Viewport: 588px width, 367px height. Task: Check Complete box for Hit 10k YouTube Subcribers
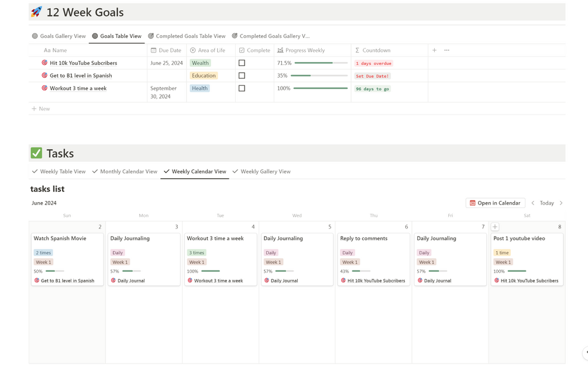coord(242,63)
